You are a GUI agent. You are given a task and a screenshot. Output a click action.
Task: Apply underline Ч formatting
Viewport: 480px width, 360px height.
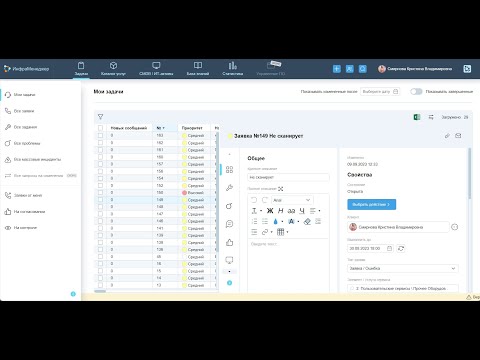(302, 211)
